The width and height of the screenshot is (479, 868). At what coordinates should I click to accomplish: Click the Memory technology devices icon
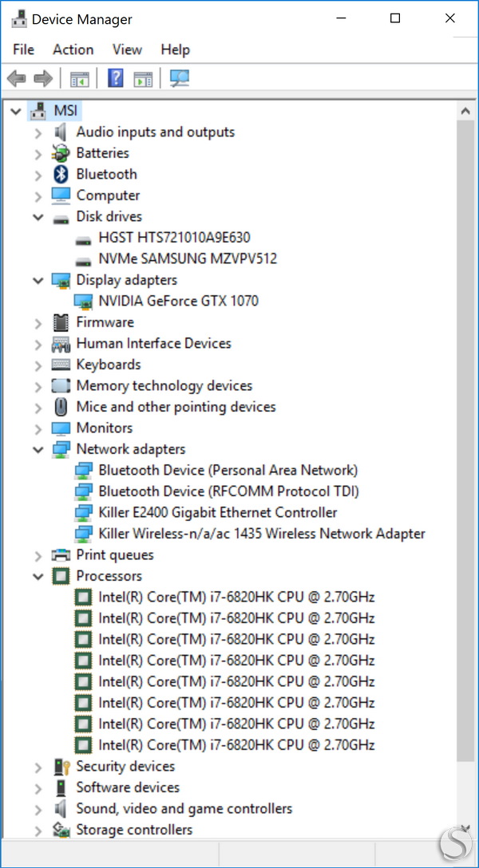pos(61,386)
